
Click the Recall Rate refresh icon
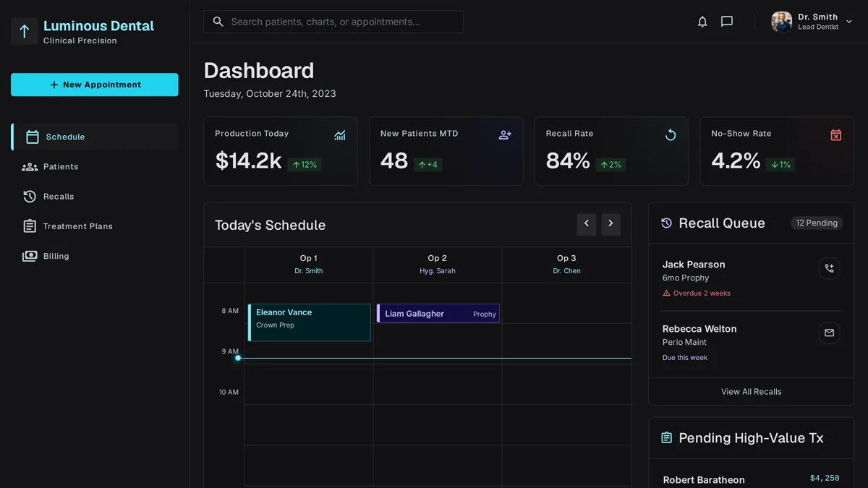pyautogui.click(x=671, y=135)
